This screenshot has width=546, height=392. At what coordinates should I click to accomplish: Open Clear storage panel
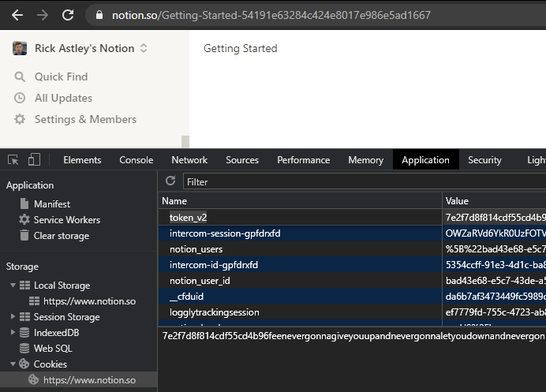(62, 236)
